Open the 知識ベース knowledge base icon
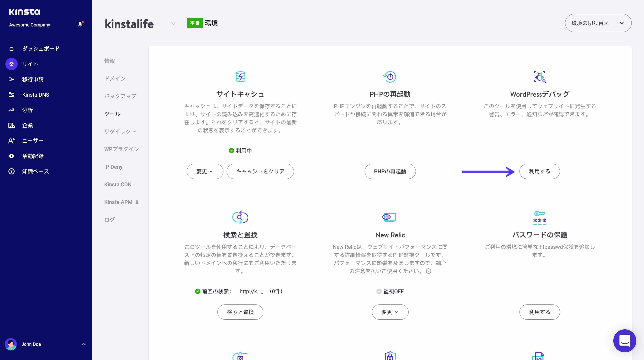The width and height of the screenshot is (644, 360). [x=11, y=171]
